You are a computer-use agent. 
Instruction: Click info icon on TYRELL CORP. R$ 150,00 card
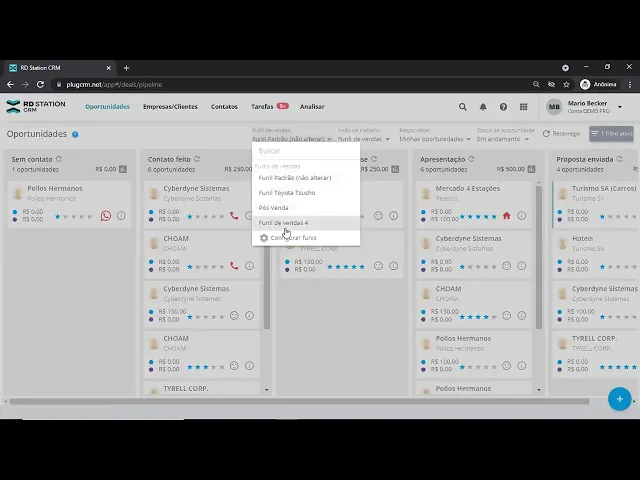pos(393,266)
